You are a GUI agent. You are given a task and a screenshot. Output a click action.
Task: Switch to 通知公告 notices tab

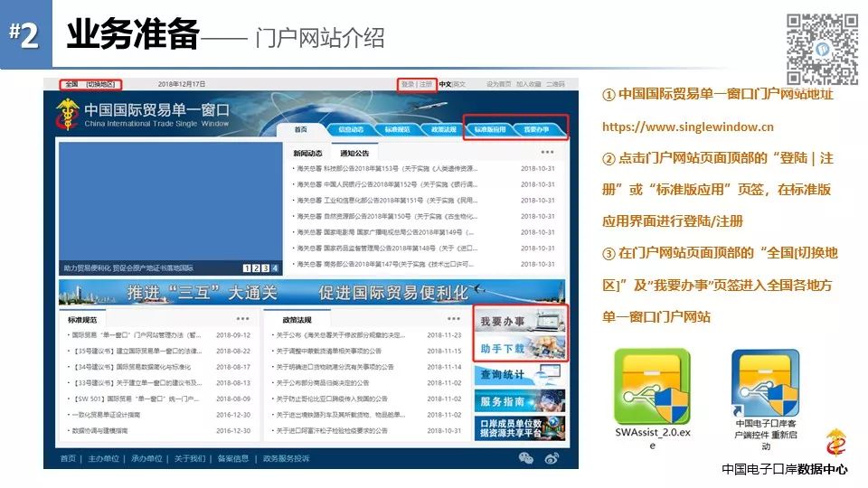coord(354,154)
